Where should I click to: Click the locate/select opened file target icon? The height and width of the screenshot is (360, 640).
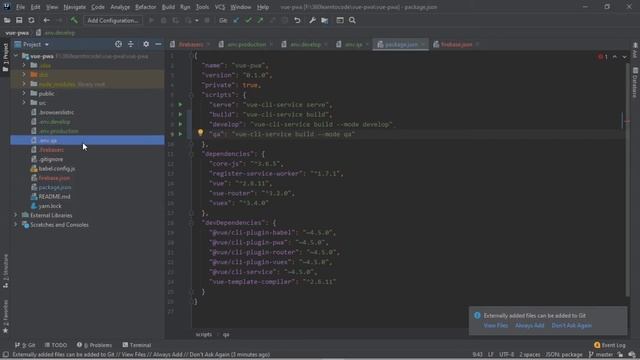tap(118, 44)
